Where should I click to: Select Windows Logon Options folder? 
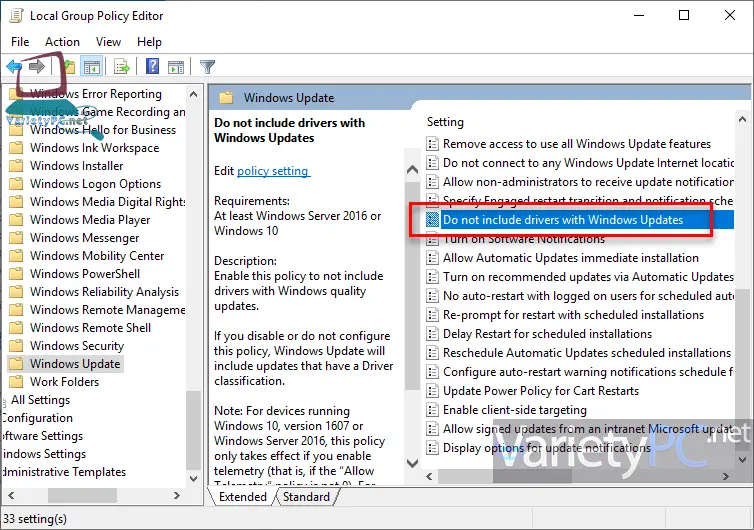pos(95,184)
